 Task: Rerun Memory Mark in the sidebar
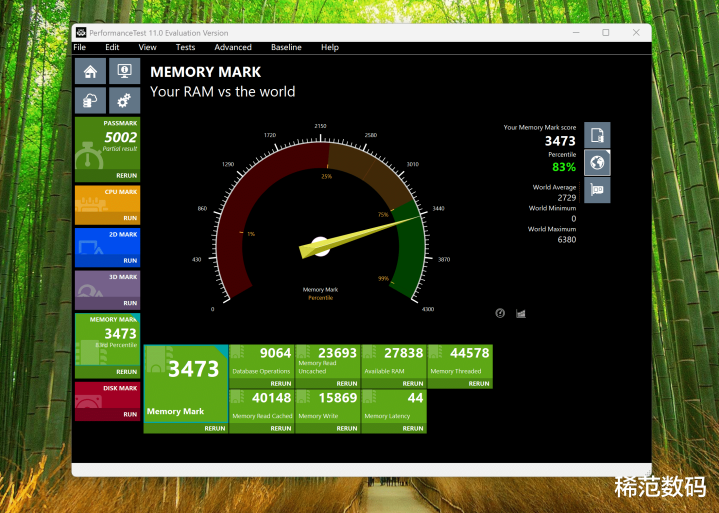126,372
